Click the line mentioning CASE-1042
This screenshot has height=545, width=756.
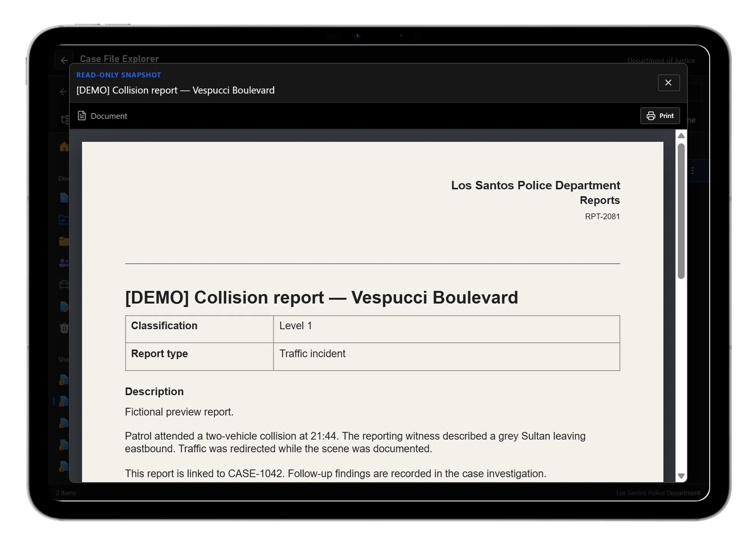[x=335, y=474]
